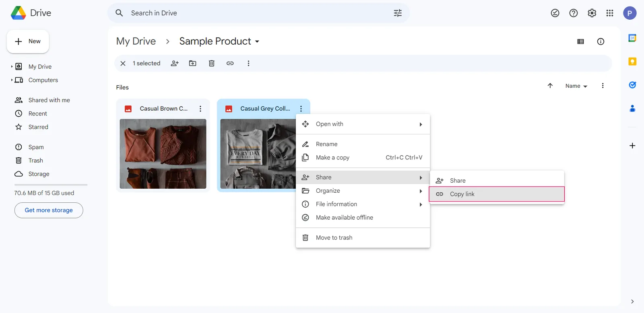Viewport: 644px width, 313px height.
Task: Reverse sort direction arrow
Action: point(550,86)
